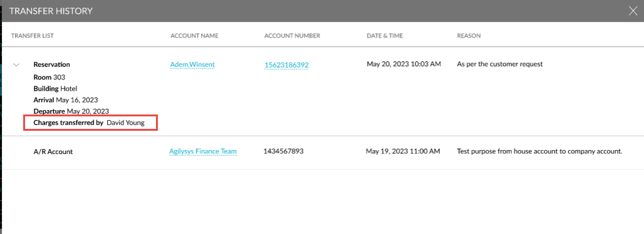Select the Arrival May 16, 2023 line
This screenshot has width=644, height=234.
[66, 99]
